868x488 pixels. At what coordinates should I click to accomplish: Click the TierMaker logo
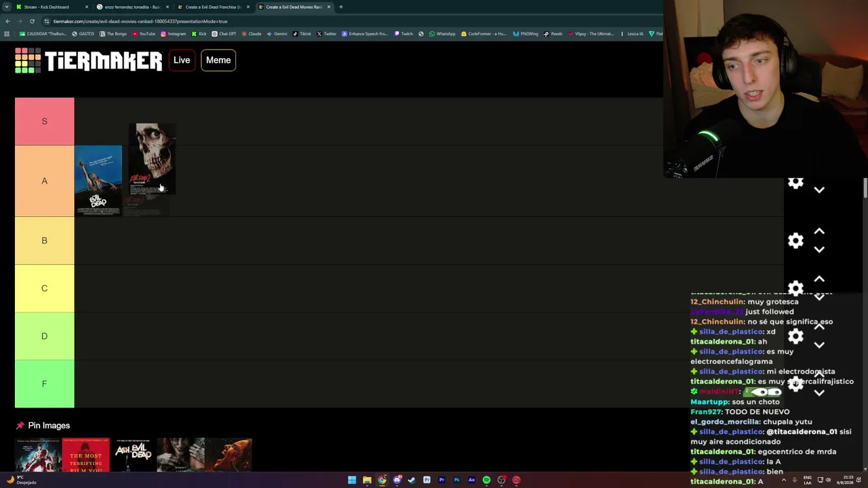[x=89, y=60]
